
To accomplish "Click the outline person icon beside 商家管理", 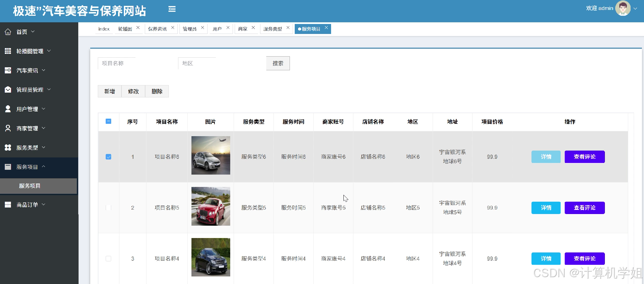I will point(8,128).
